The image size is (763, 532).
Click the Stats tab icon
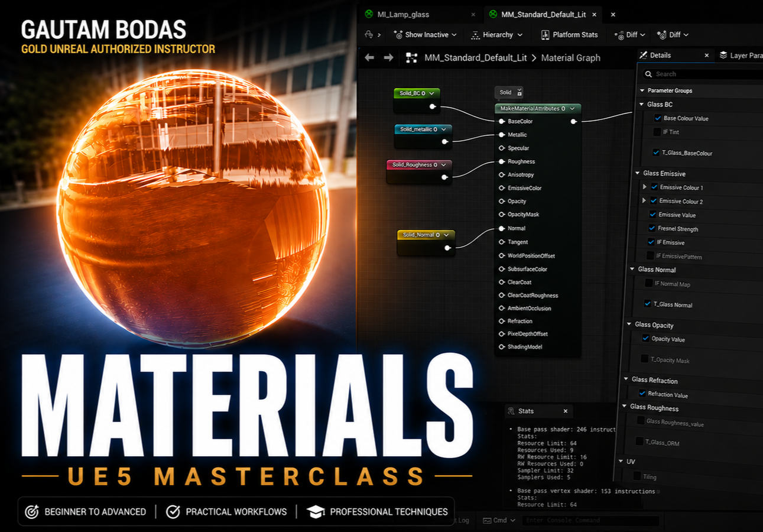(510, 411)
